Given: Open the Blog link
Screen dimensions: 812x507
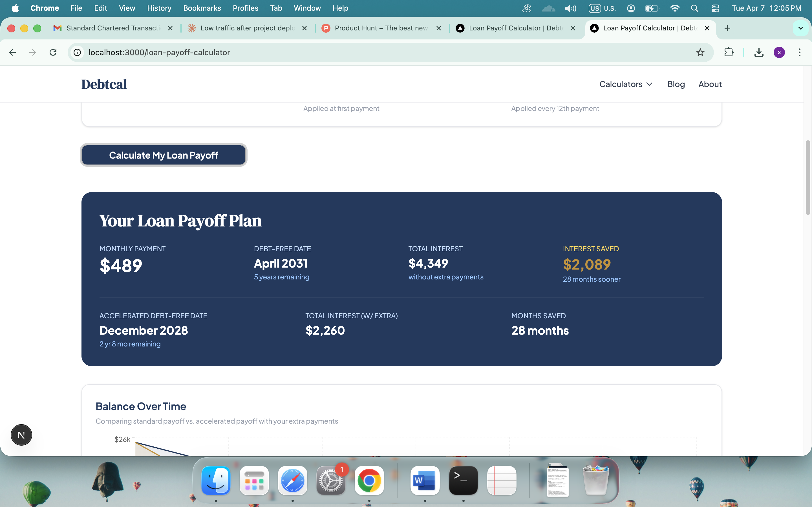Looking at the screenshot, I should (676, 84).
